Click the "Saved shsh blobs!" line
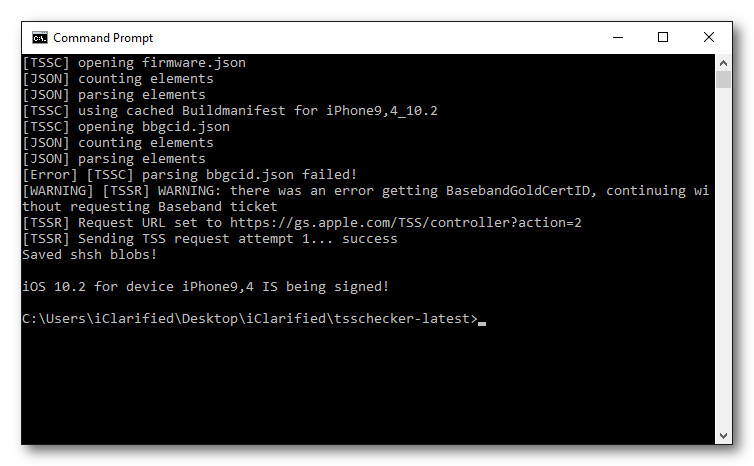 89,255
